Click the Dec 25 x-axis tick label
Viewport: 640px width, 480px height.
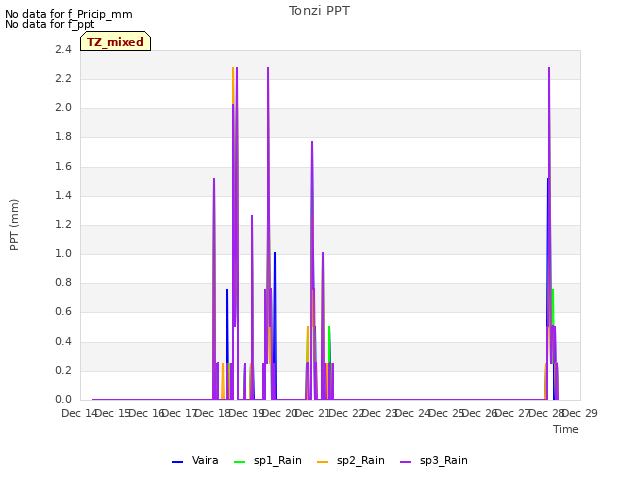click(447, 413)
